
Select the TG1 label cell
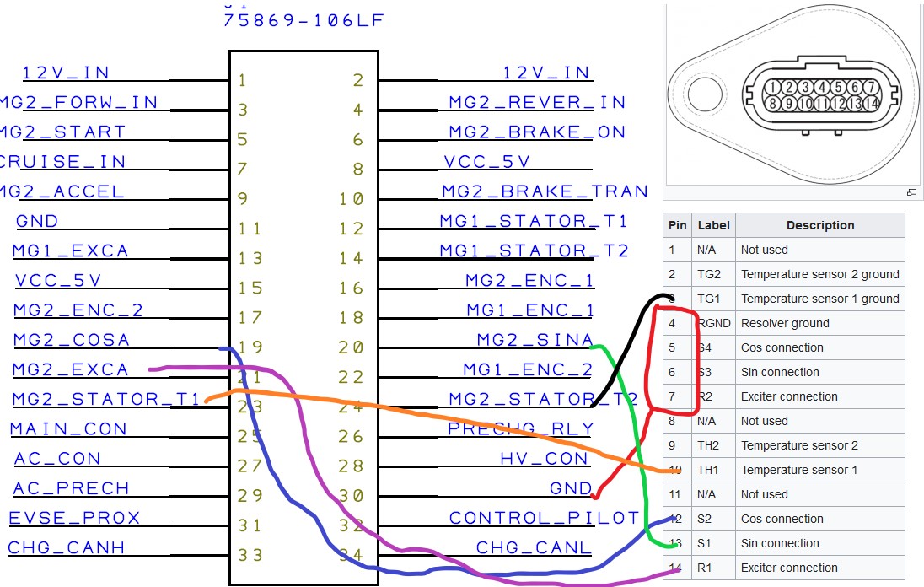[713, 299]
